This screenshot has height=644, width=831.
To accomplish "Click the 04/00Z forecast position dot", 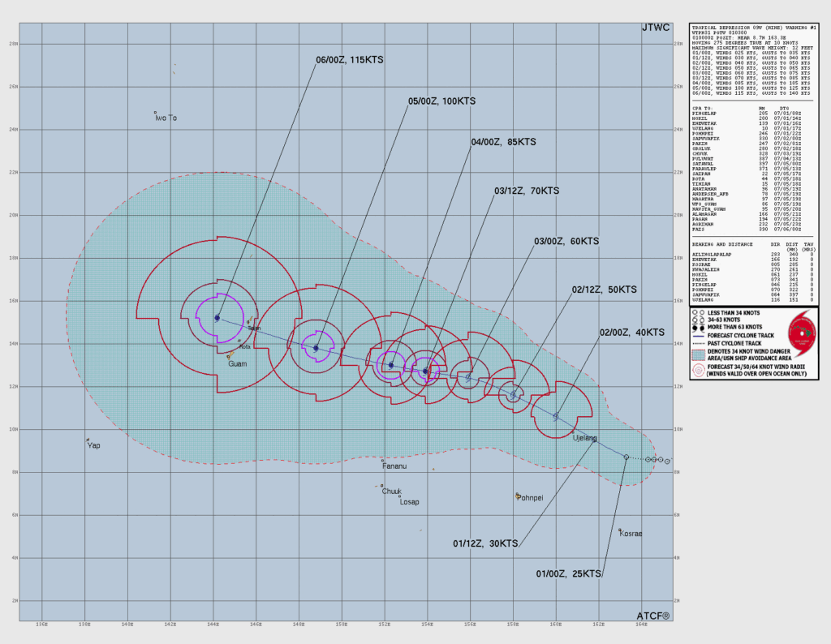I will 391,365.
